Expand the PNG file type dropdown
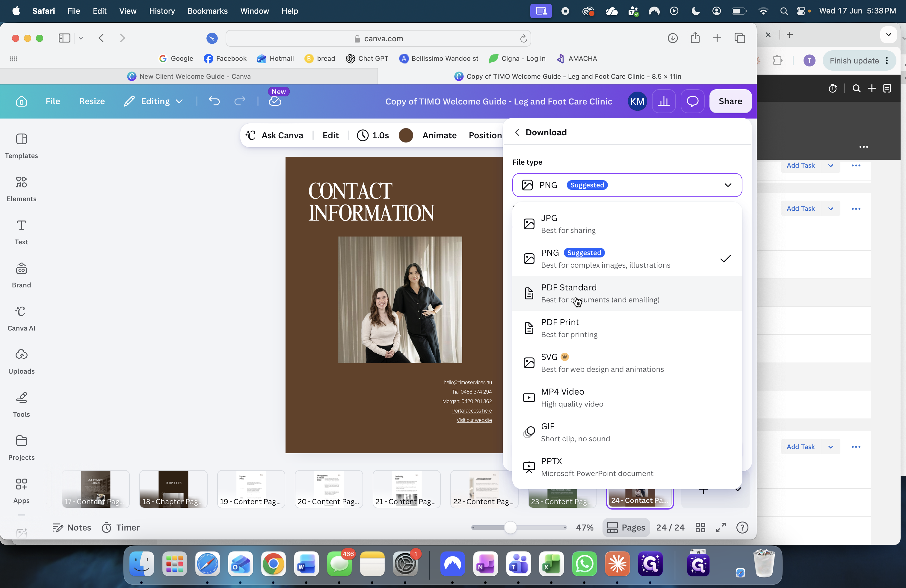Image resolution: width=906 pixels, height=588 pixels. pyautogui.click(x=627, y=185)
